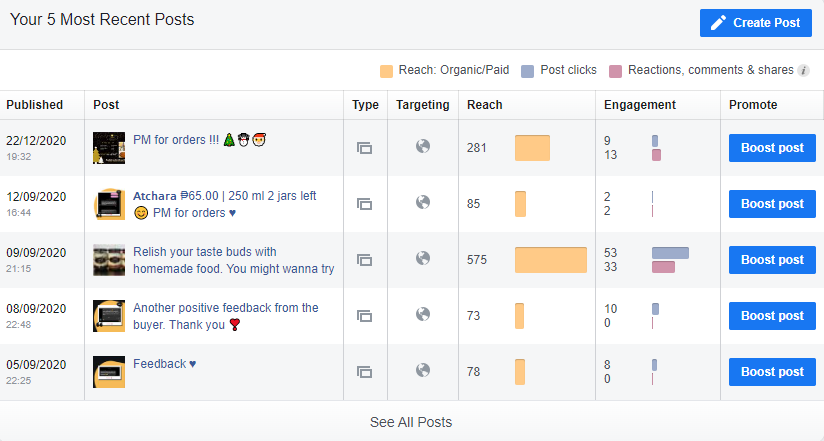824x441 pixels.
Task: Click the Create Post button
Action: point(756,23)
